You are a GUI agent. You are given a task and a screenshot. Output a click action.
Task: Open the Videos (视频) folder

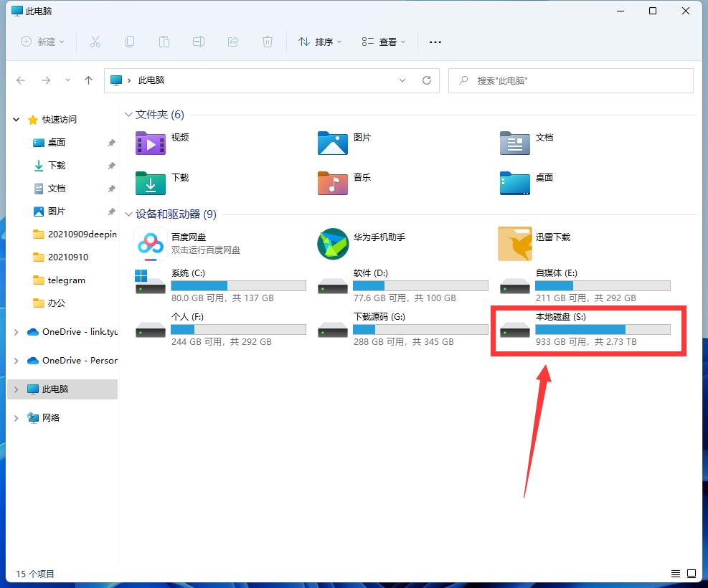tap(151, 143)
